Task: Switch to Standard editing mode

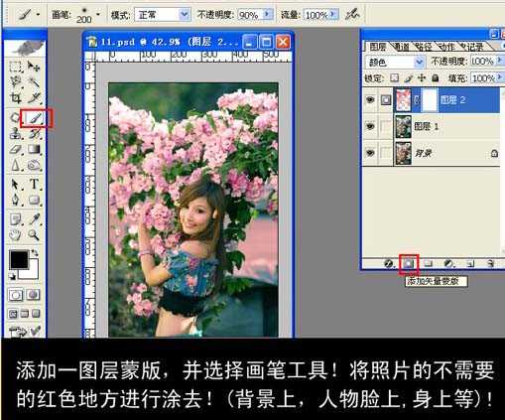Action: pyautogui.click(x=16, y=294)
